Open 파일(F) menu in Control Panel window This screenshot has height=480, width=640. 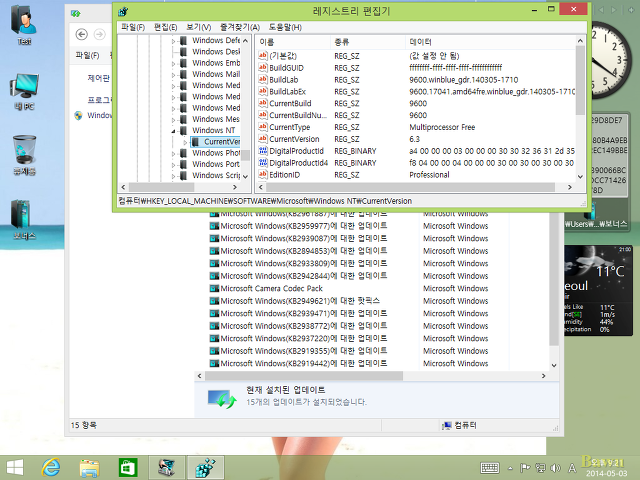tap(87, 55)
